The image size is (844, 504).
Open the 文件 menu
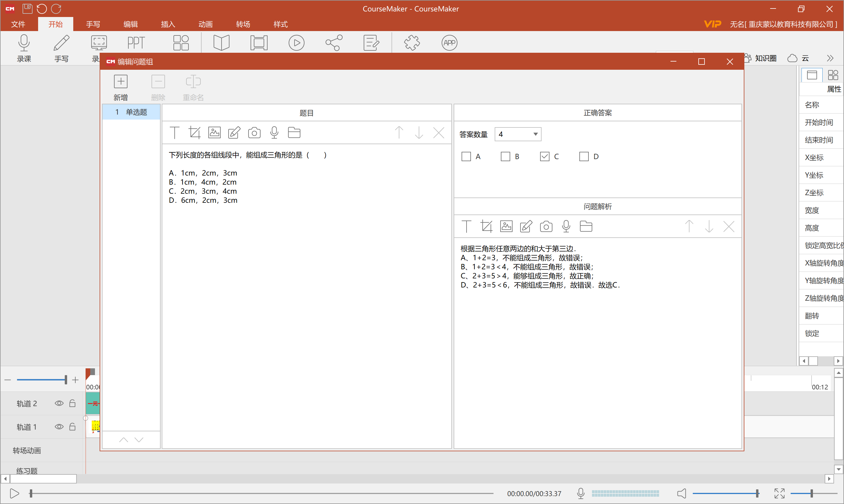[18, 24]
